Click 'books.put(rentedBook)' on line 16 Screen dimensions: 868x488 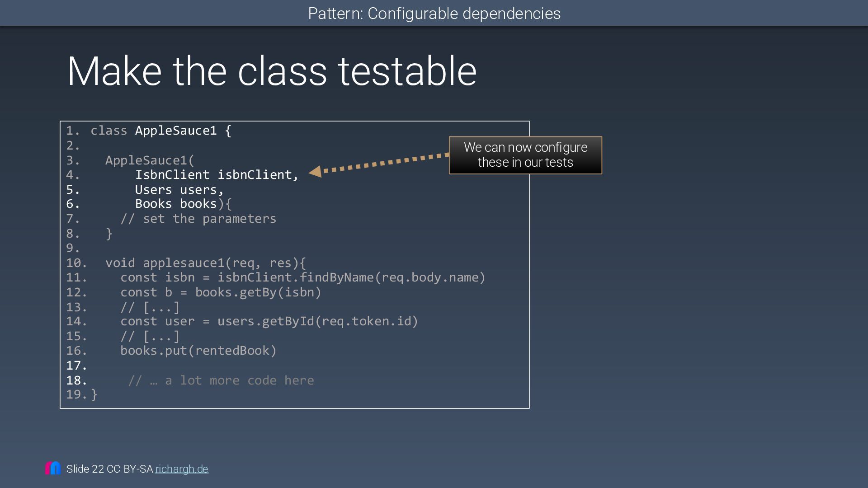coord(198,351)
